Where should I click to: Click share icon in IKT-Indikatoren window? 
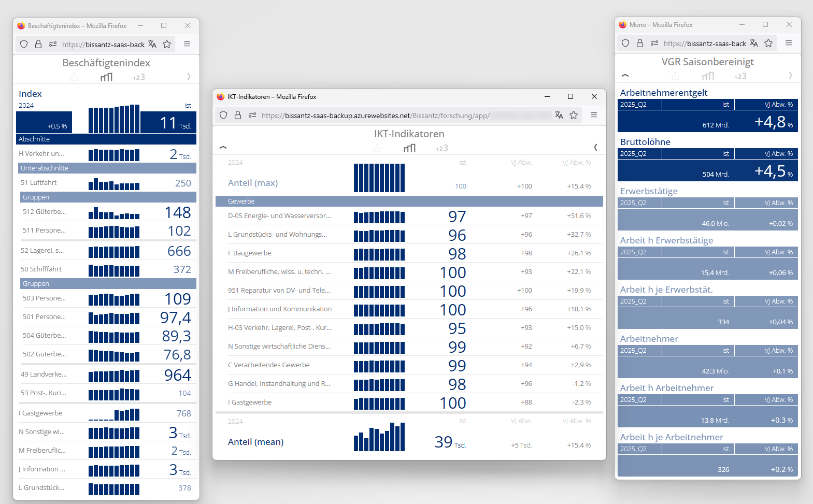pyautogui.click(x=377, y=148)
